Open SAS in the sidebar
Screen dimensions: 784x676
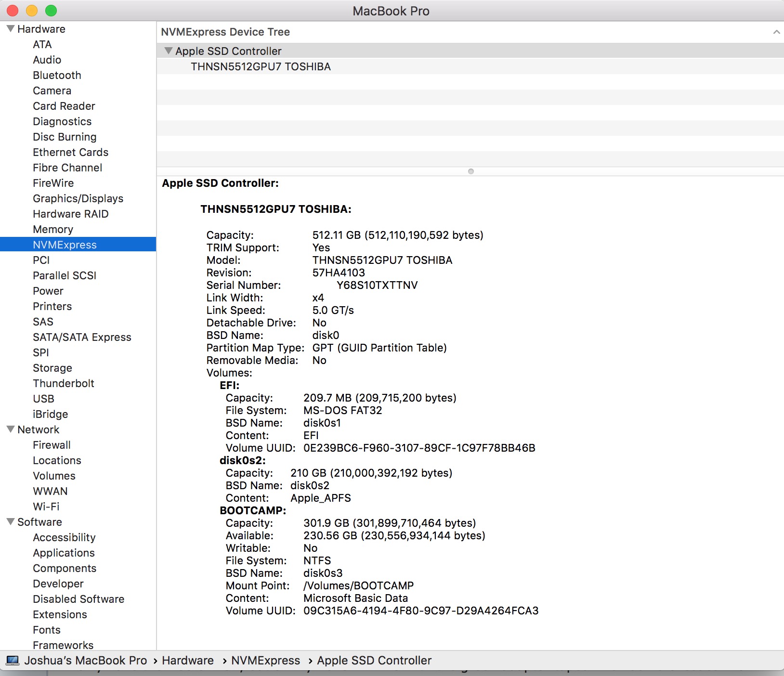pyautogui.click(x=43, y=322)
